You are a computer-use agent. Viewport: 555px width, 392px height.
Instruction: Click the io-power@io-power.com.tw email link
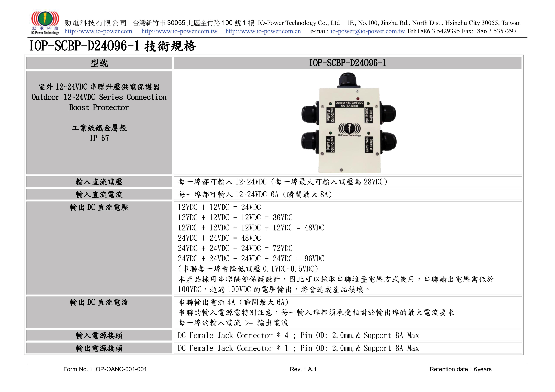367,31
